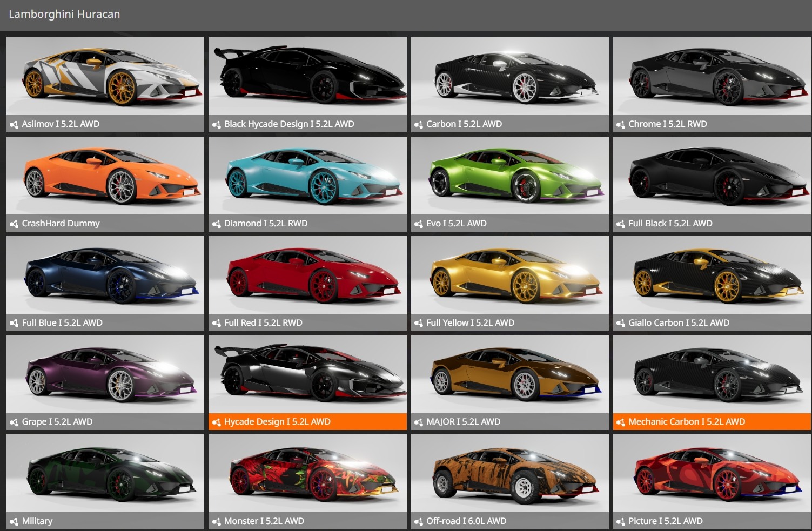Click the icon next to Off-road I 6.0L AWD
The height and width of the screenshot is (531, 812).
point(419,522)
